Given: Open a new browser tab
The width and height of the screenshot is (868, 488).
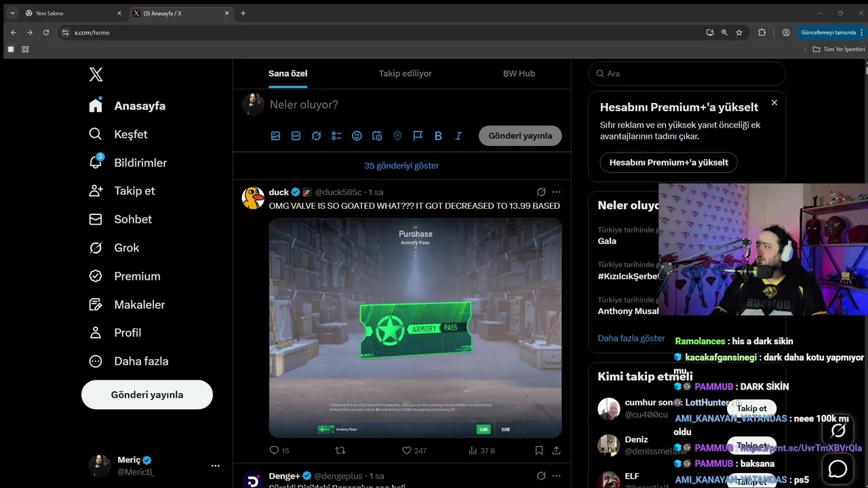Looking at the screenshot, I should pyautogui.click(x=243, y=13).
